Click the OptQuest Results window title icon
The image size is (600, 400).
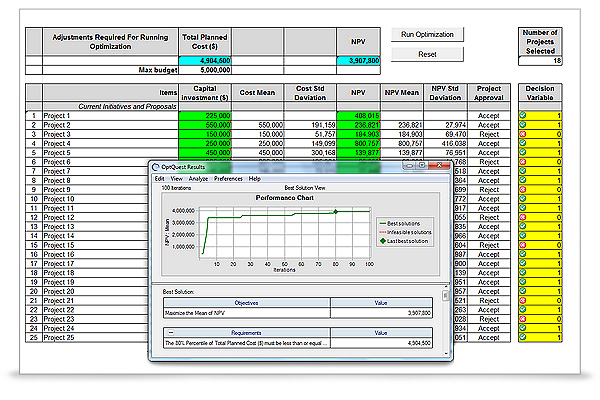click(x=155, y=167)
